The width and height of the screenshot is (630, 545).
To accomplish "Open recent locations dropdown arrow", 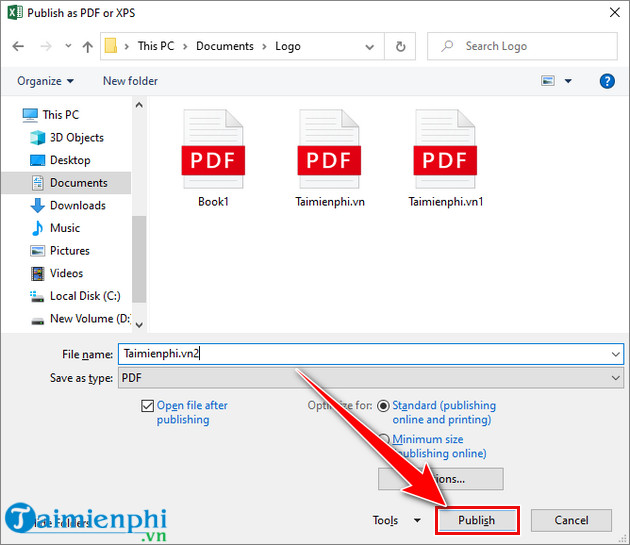I will 68,46.
